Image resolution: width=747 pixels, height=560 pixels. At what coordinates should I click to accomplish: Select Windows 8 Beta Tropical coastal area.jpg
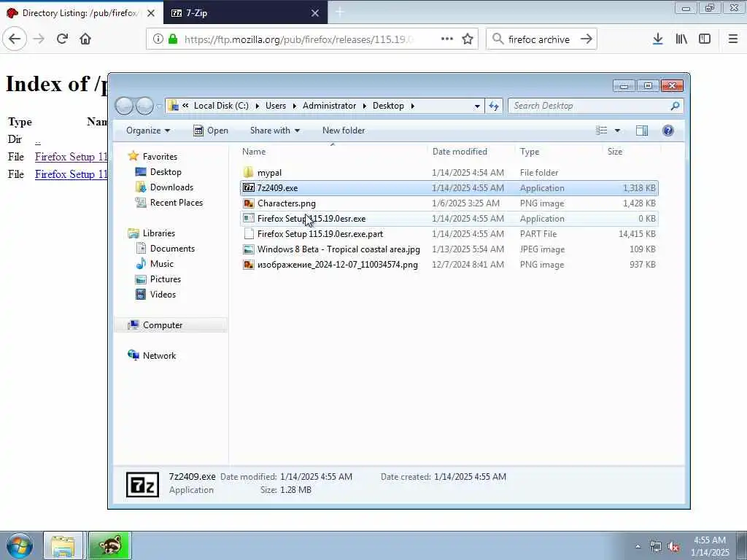coord(449,249)
